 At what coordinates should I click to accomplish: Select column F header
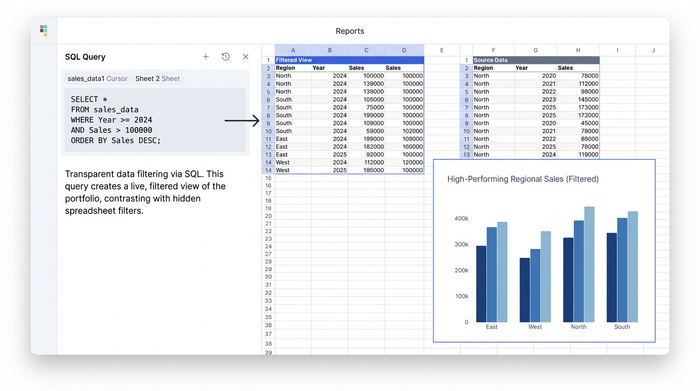point(493,50)
